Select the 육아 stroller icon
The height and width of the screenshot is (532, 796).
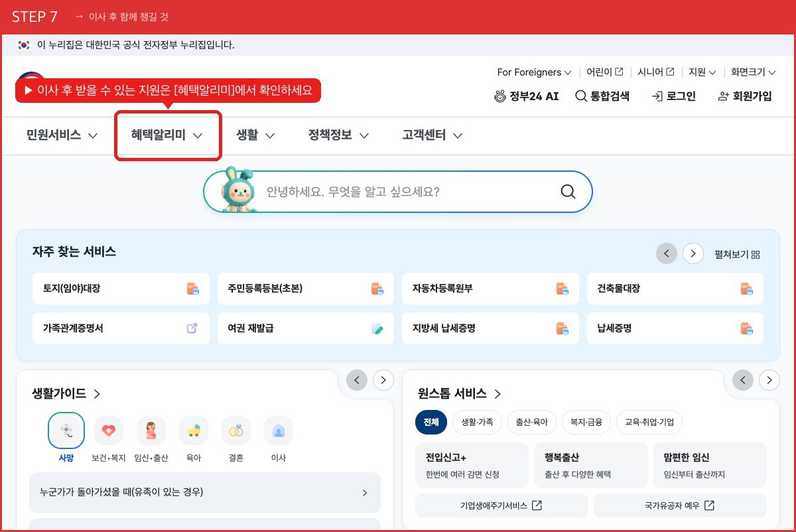coord(194,431)
